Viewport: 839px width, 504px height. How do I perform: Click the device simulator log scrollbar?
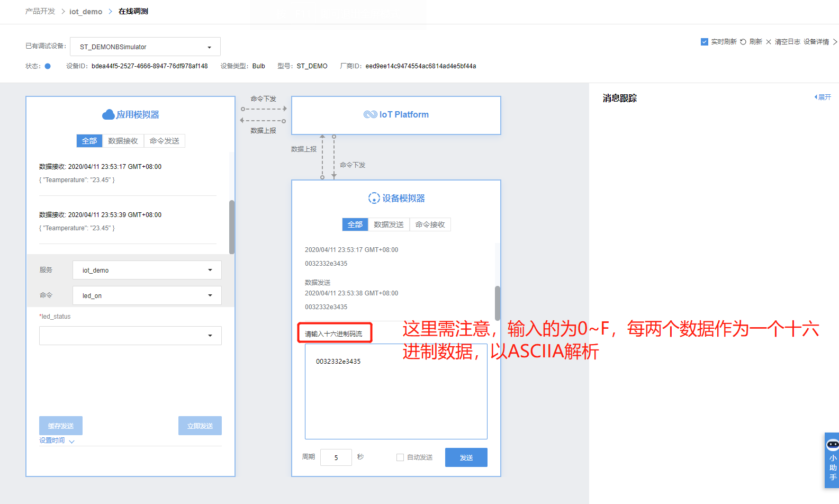[x=498, y=303]
